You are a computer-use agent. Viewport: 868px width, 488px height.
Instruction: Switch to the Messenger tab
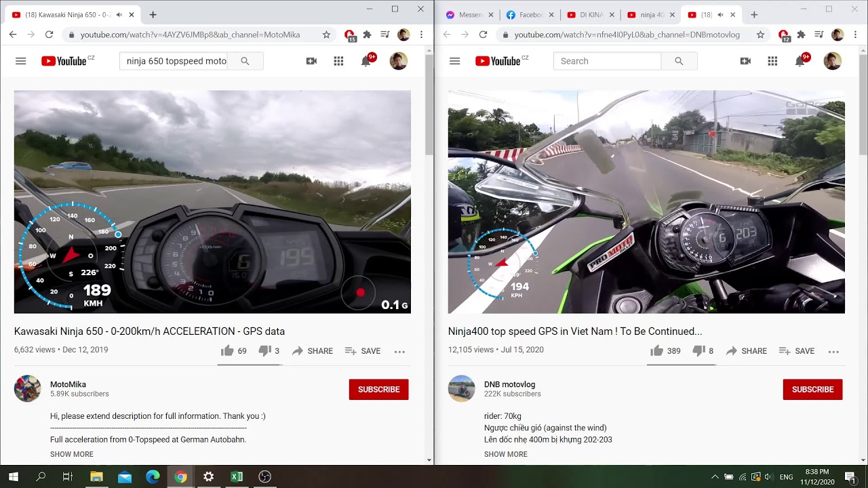click(x=469, y=15)
